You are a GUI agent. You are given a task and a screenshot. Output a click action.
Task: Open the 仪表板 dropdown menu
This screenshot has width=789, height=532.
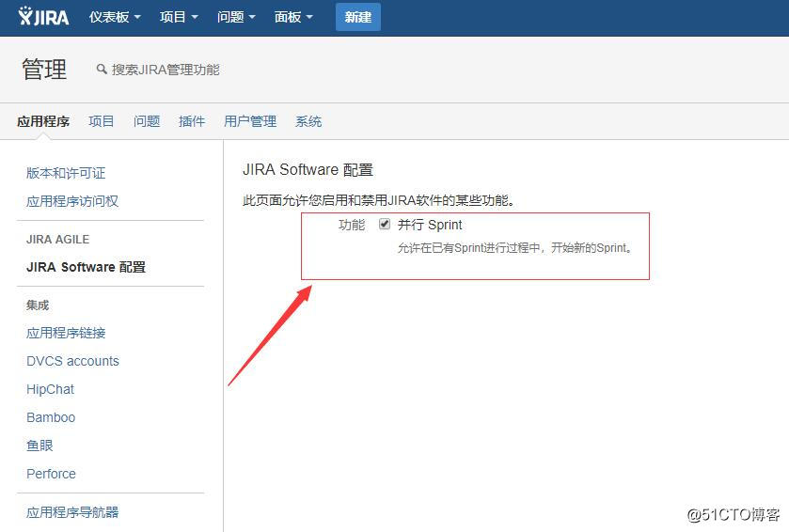(115, 17)
